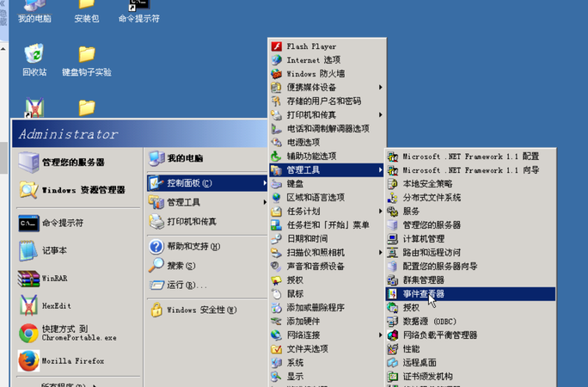Open 命令提示符 in the Start menu

tap(78, 223)
